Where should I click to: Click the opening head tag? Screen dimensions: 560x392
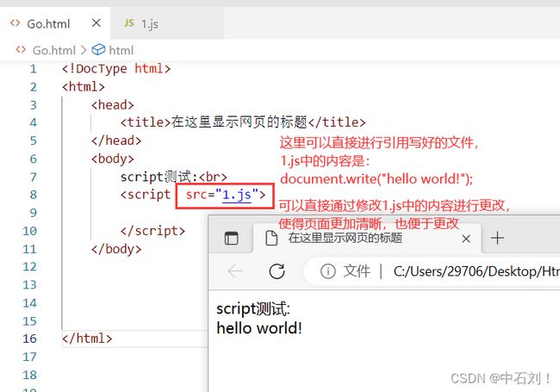(113, 105)
